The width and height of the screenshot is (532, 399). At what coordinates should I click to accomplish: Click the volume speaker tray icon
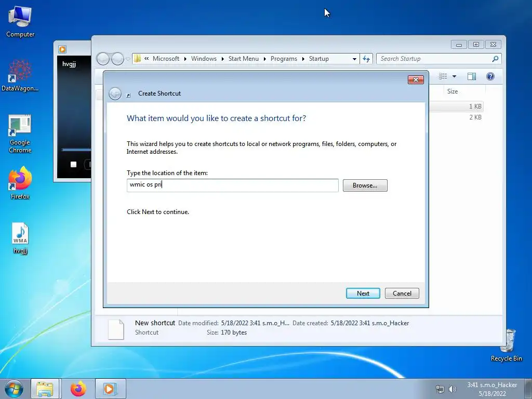point(453,389)
